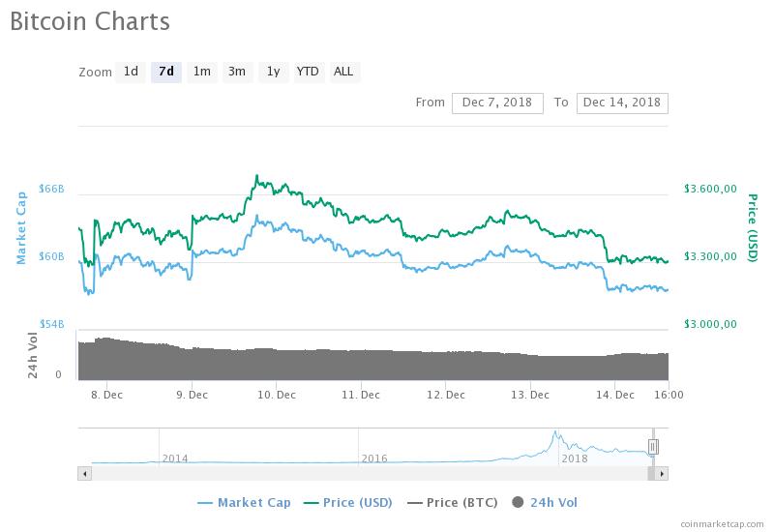Click the 16:00 axis label
Image resolution: width=774 pixels, height=532 pixels.
[x=669, y=396]
